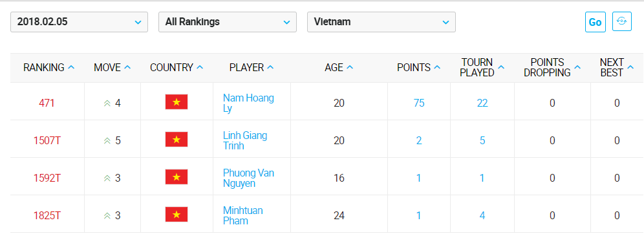Open Linh Giang Trinh player link

pos(245,141)
